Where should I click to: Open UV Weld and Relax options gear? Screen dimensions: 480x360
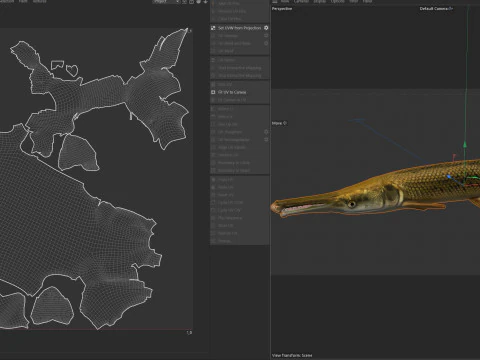tap(266, 43)
